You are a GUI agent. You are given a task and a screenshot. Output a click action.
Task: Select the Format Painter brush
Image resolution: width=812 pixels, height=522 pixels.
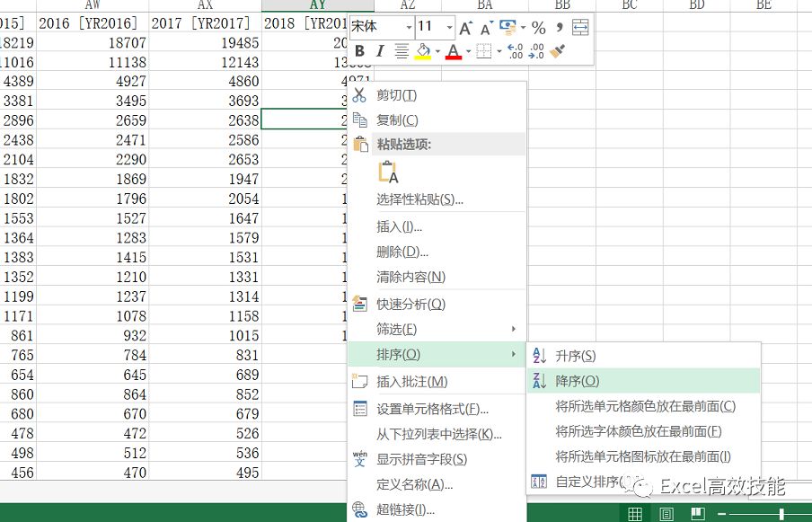point(557,50)
